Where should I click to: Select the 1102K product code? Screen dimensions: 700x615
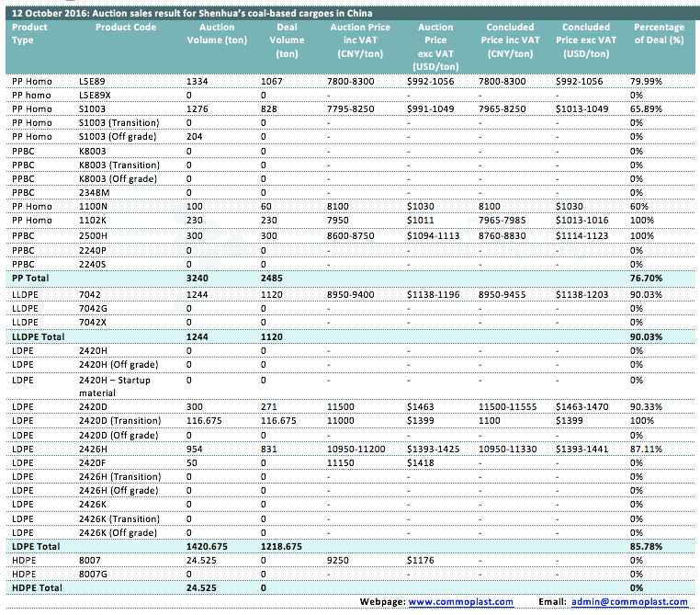point(93,221)
